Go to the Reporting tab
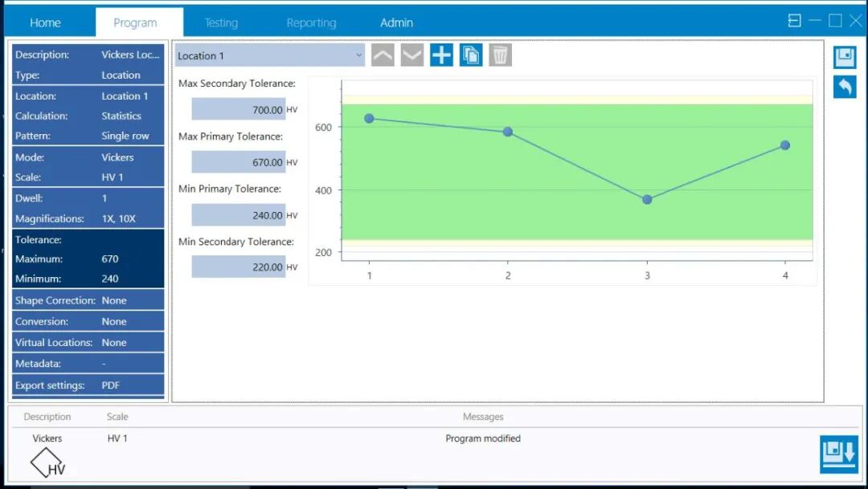This screenshot has height=489, width=868. (x=311, y=22)
